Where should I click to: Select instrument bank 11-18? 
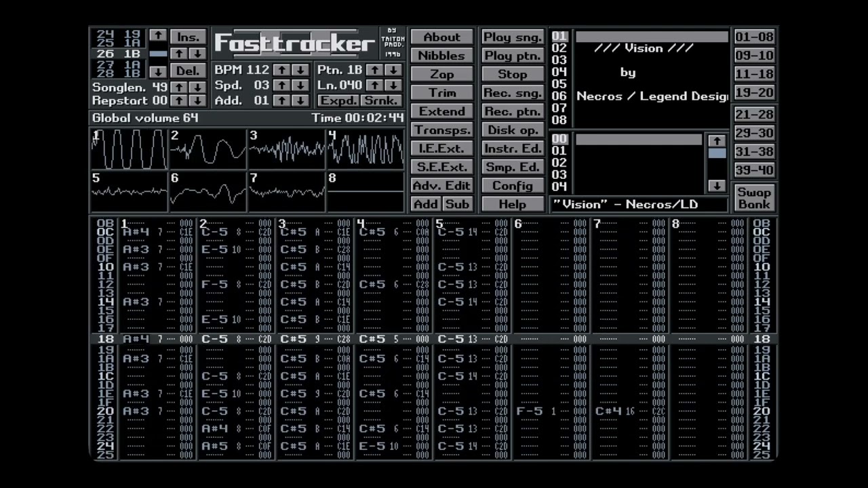(x=754, y=74)
